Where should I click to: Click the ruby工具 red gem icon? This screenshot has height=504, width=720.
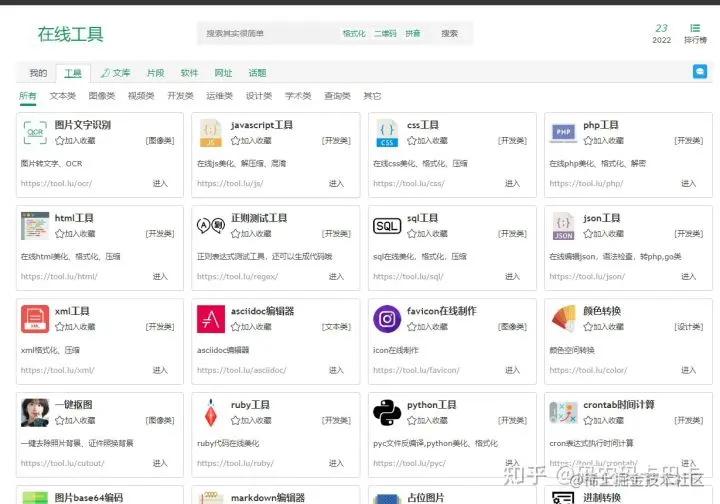click(x=211, y=413)
